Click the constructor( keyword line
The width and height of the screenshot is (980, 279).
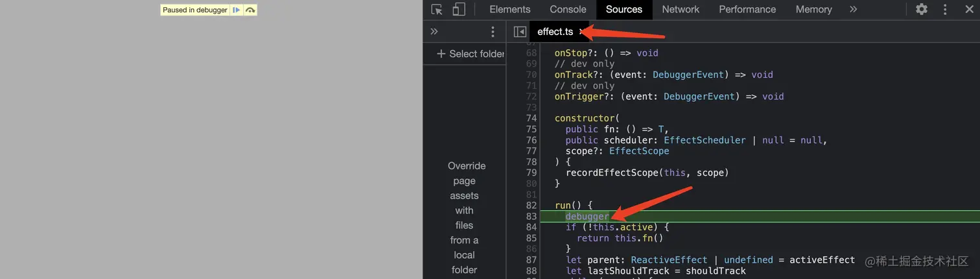587,118
